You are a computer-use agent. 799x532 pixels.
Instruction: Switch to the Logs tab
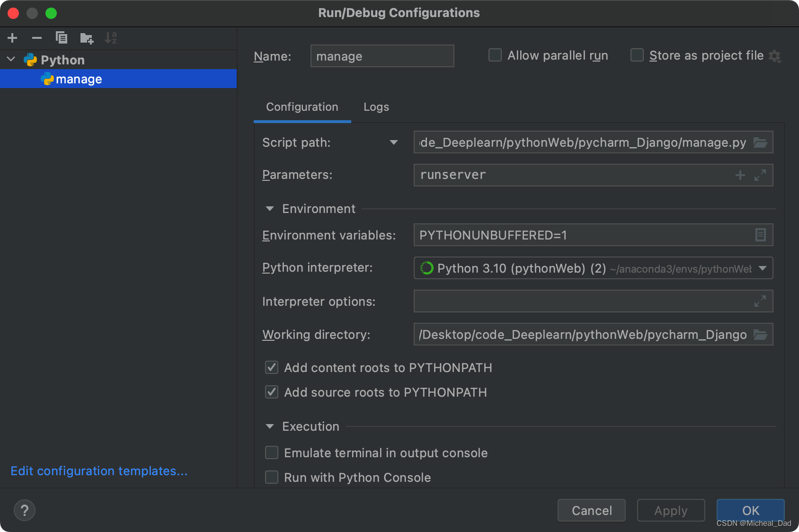click(376, 107)
